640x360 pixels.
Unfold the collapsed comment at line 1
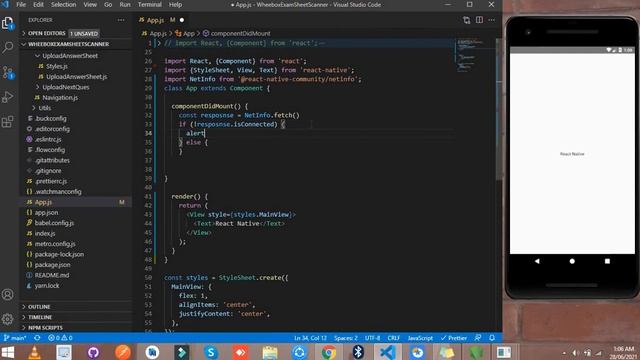pos(159,43)
